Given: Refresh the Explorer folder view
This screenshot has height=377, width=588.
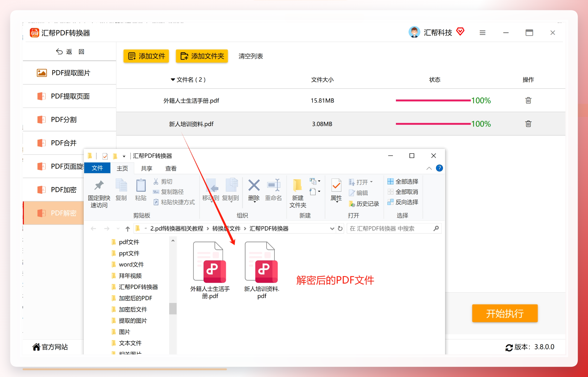Looking at the screenshot, I should point(340,229).
